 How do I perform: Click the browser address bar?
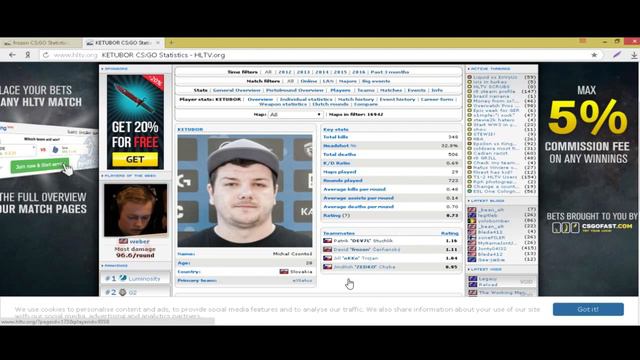318,55
